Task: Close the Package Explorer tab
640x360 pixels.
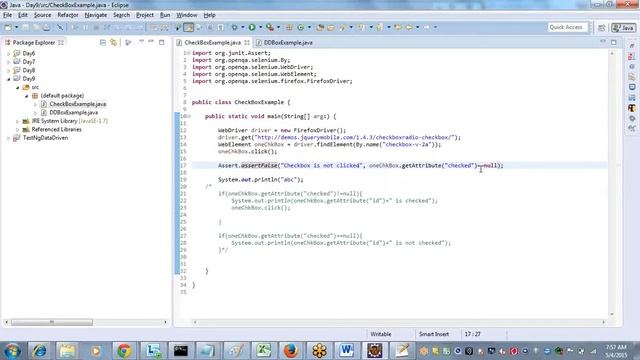Action: click(61, 42)
